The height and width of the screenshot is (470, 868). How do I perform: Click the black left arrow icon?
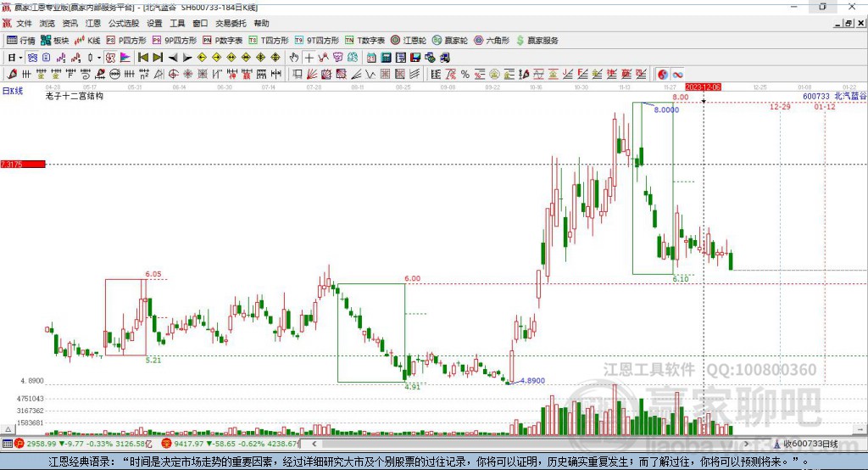pyautogui.click(x=173, y=58)
